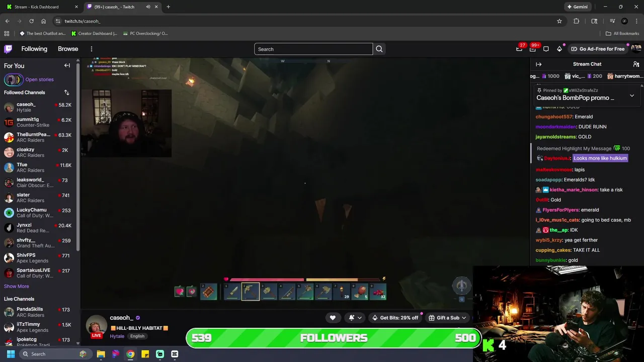
Task: Open the user profile avatar menu
Action: 636,49
